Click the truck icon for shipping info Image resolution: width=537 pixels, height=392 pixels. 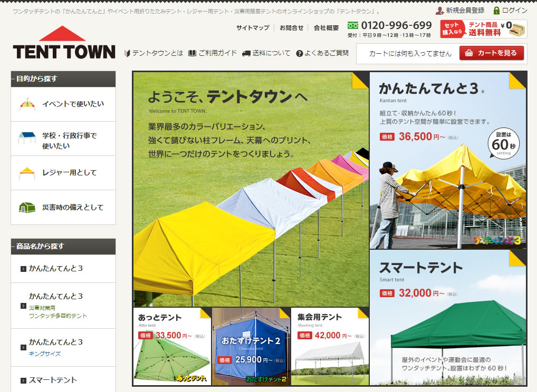pos(246,53)
